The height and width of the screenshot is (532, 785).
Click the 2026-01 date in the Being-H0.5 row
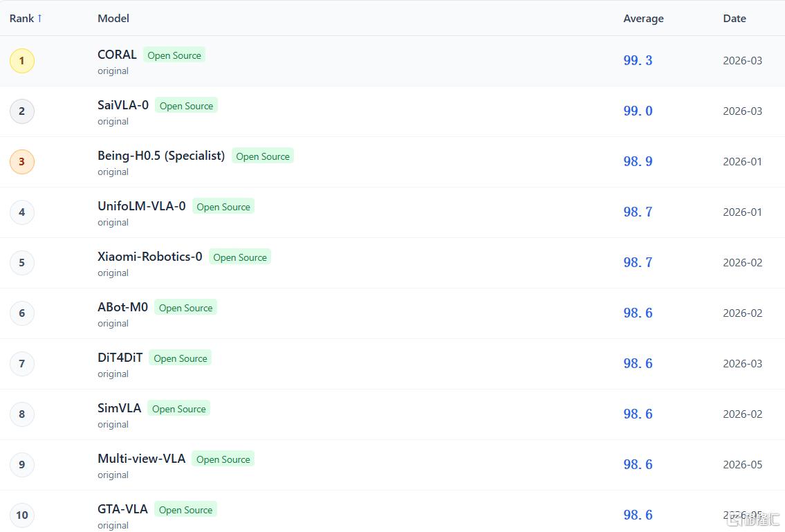tap(742, 162)
